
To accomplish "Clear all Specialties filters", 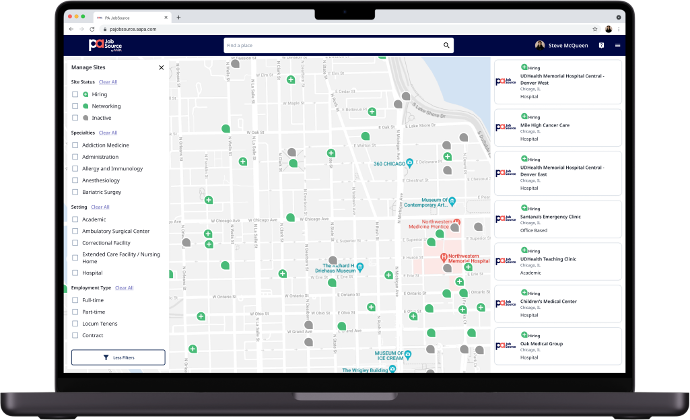I will [x=107, y=132].
